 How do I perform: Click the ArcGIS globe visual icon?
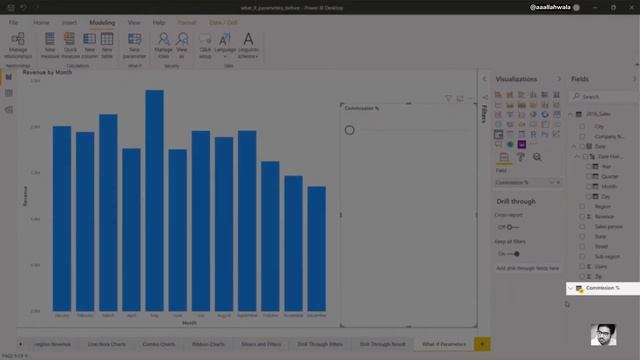[x=510, y=144]
